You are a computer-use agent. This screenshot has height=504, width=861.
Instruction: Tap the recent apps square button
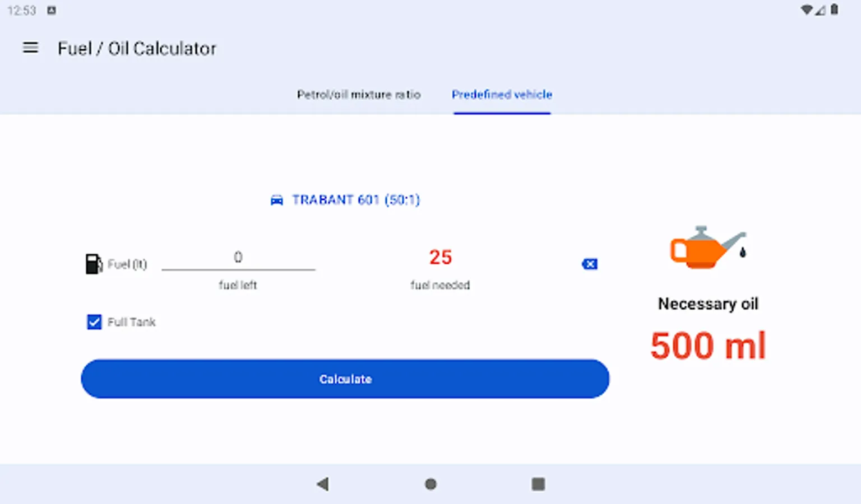[538, 484]
